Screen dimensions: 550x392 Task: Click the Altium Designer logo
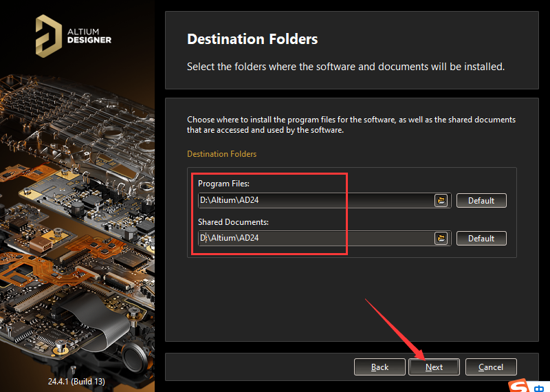[74, 36]
